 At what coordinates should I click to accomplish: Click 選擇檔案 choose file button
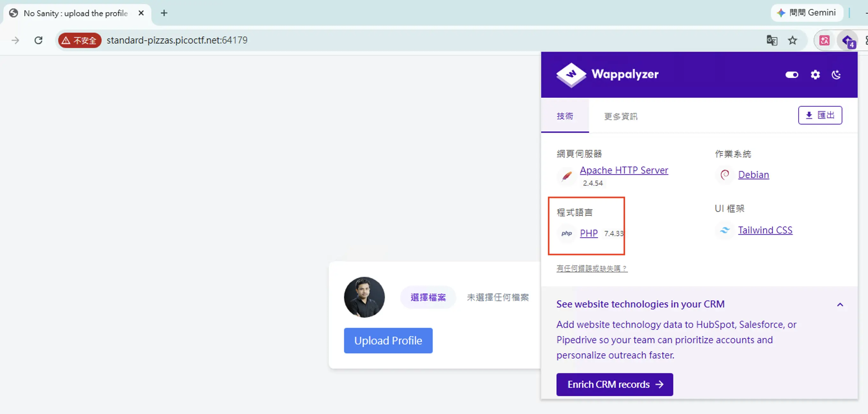tap(428, 297)
